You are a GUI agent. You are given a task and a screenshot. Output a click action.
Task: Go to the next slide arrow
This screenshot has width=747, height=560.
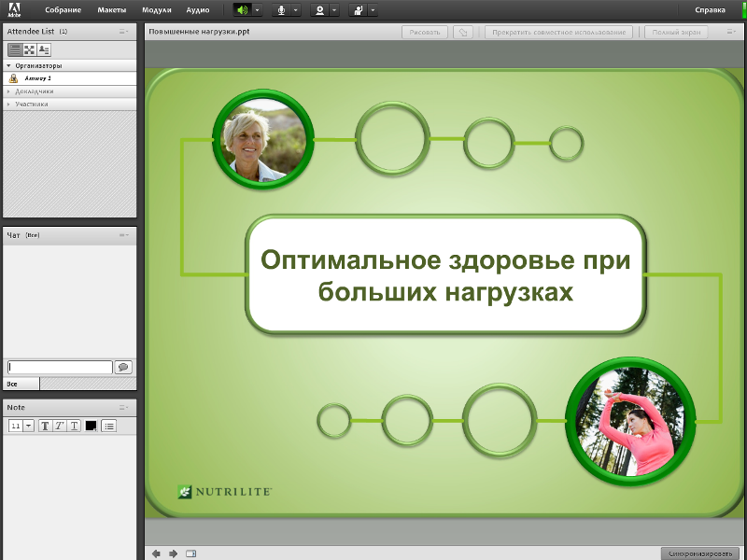[x=174, y=553]
